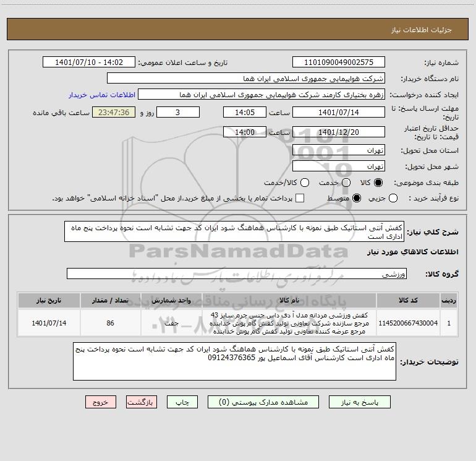Select the کالا/خدمت radio button

click(x=305, y=183)
